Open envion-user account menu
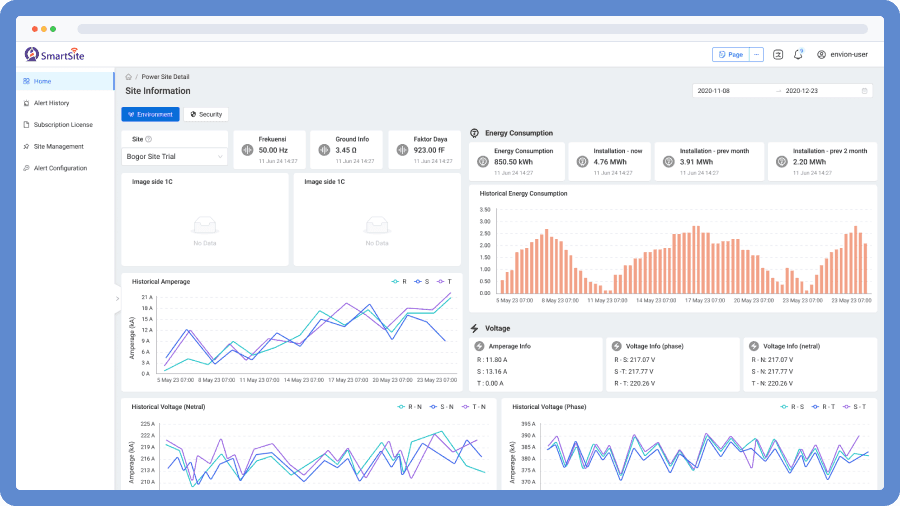Screen dimensions: 900x506 click(x=842, y=55)
